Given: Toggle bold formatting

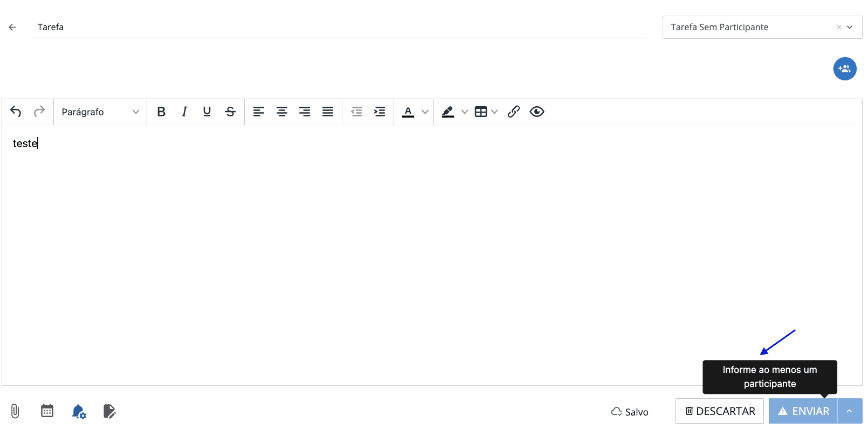Looking at the screenshot, I should [x=161, y=112].
